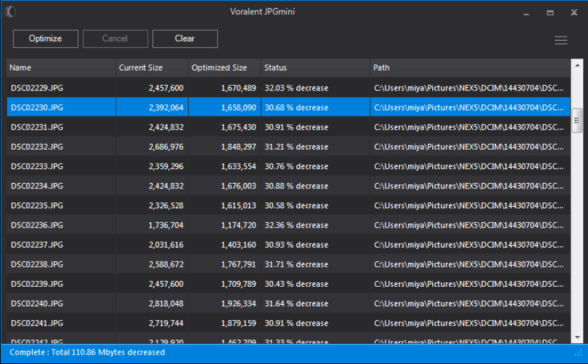Sort by the Name column header
The image size is (588, 364).
tap(61, 68)
